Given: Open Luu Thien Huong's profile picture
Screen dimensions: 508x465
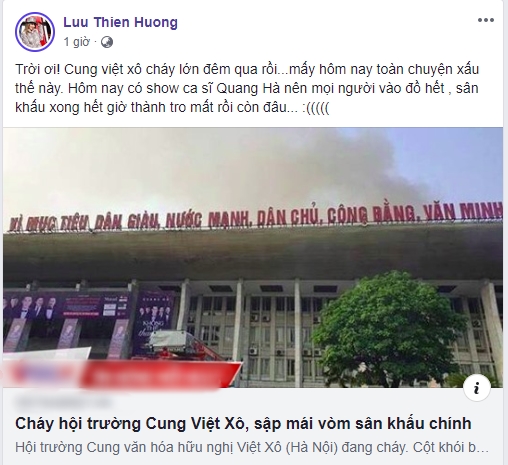Looking at the screenshot, I should [x=35, y=32].
